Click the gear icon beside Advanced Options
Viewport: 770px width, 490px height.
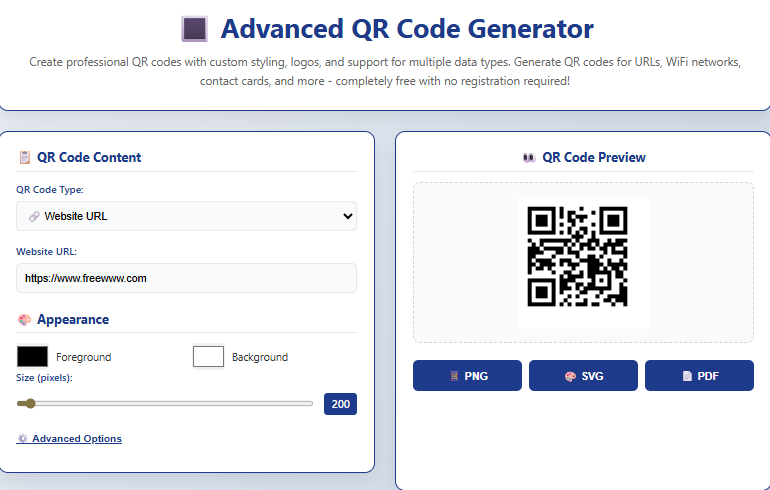[22, 439]
